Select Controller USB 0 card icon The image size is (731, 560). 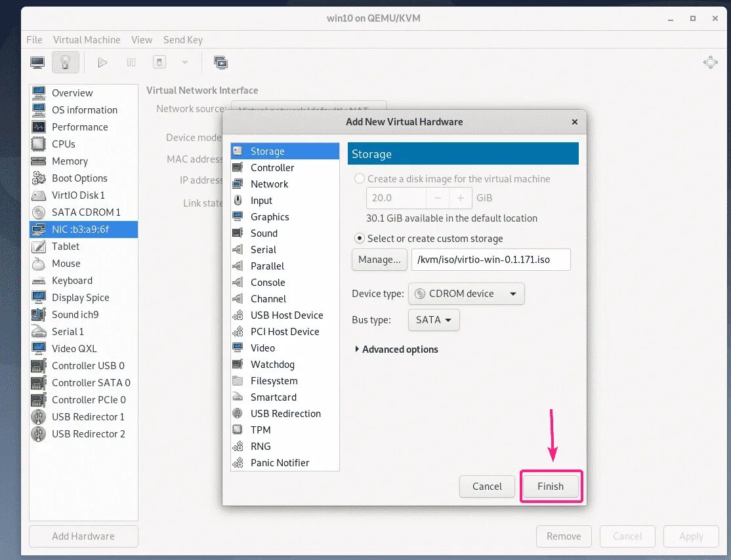click(x=39, y=366)
